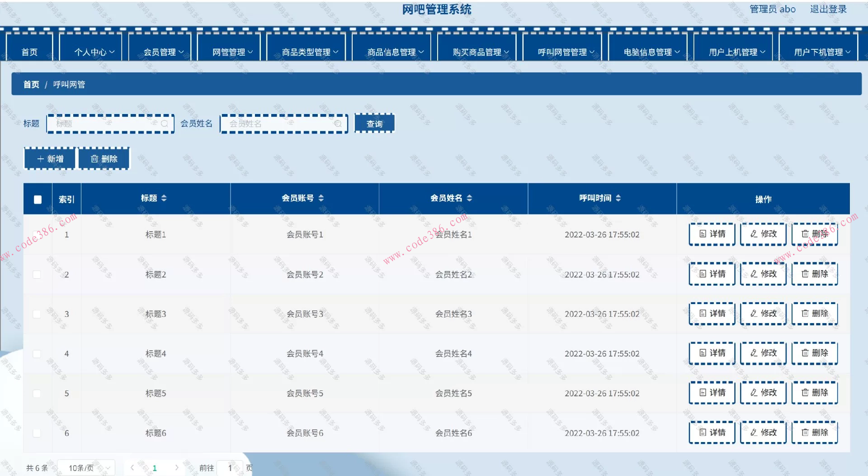The width and height of the screenshot is (868, 476).
Task: Click 修改 for row 标题4
Action: point(763,353)
